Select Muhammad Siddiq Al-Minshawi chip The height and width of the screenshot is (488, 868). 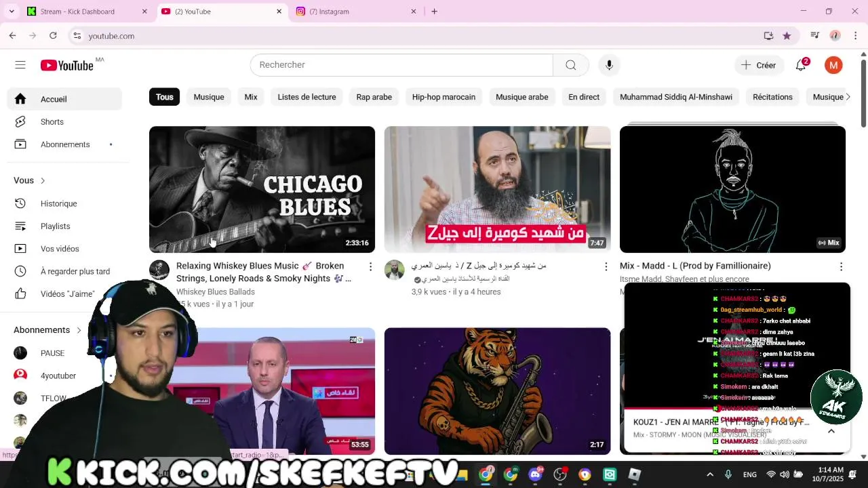coord(676,97)
